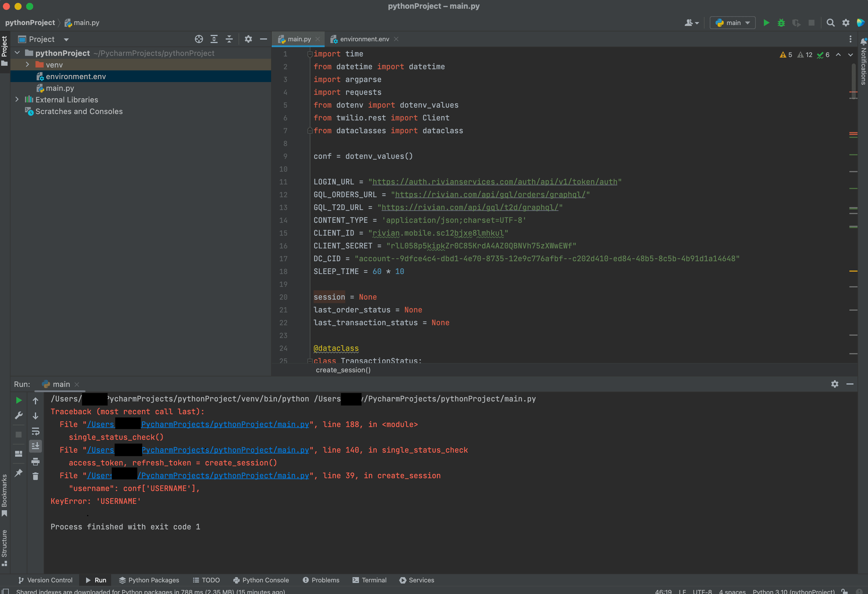The image size is (868, 594).
Task: Open run configuration wrench in Run panel
Action: click(x=19, y=415)
